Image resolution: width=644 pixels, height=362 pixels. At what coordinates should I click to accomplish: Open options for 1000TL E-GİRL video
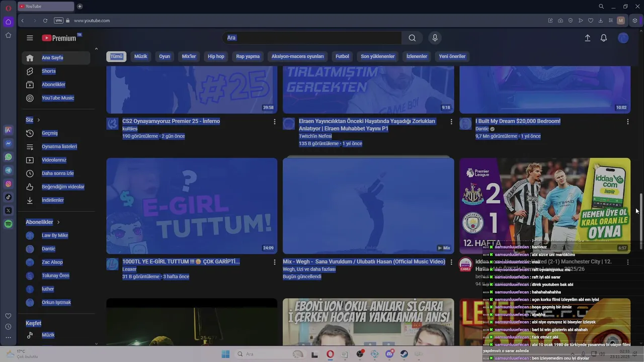[x=274, y=262]
